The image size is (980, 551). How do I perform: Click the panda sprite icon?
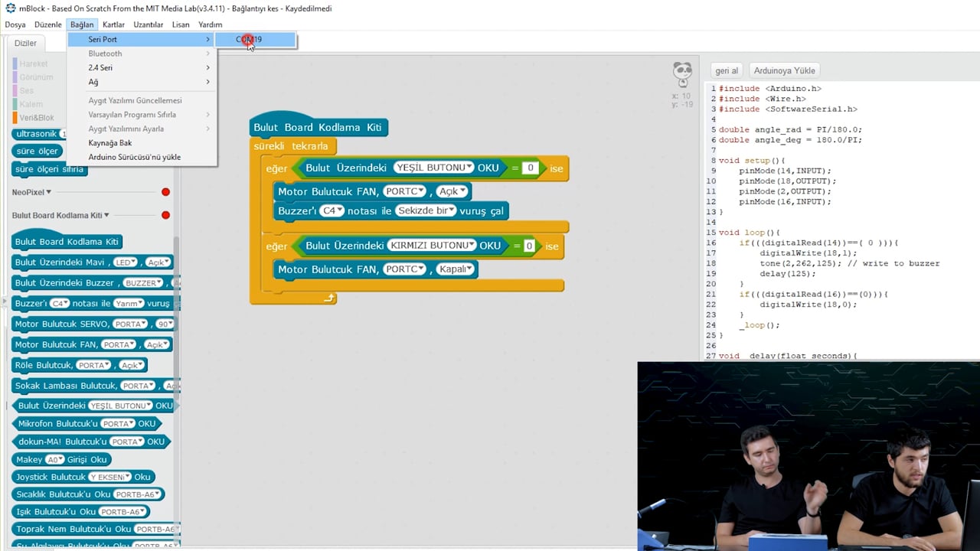(682, 75)
